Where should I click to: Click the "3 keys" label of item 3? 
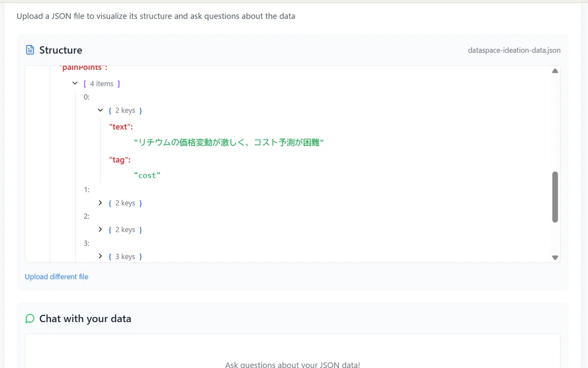tap(125, 256)
